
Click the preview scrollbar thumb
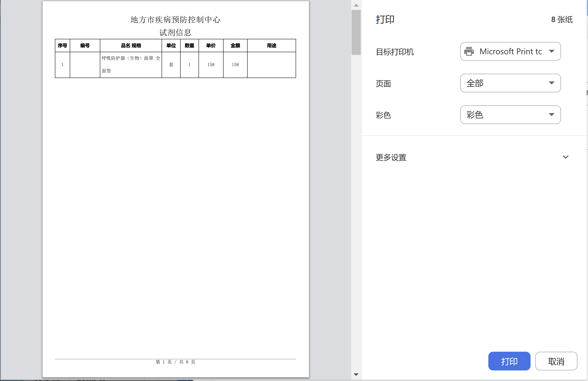tap(356, 32)
